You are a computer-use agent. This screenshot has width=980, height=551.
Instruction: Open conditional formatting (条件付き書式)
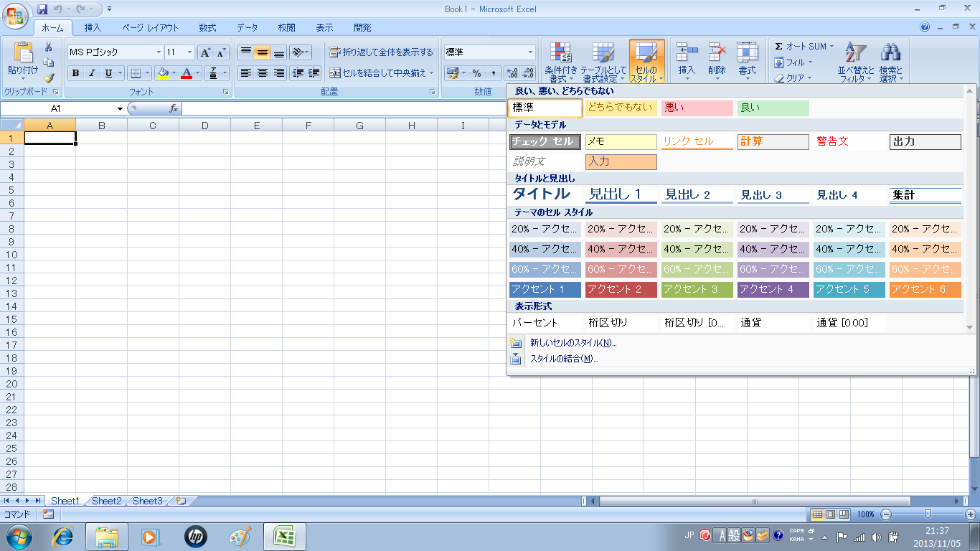click(560, 61)
